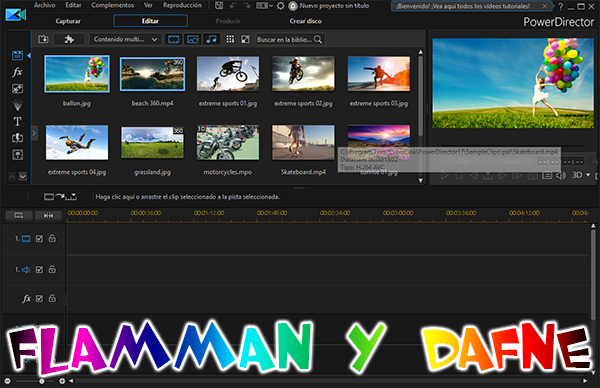Click the help question mark icon
The width and height of the screenshot is (600, 388).
tap(560, 7)
